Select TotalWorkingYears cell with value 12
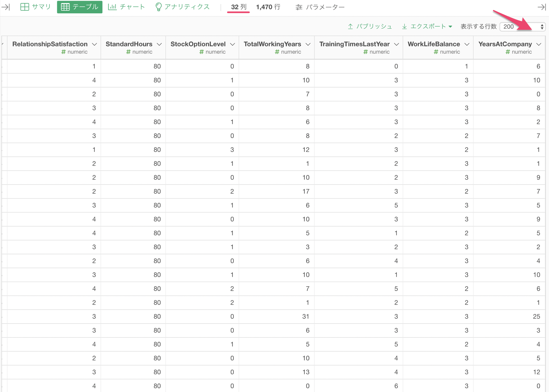This screenshot has height=392, width=549. (x=277, y=150)
